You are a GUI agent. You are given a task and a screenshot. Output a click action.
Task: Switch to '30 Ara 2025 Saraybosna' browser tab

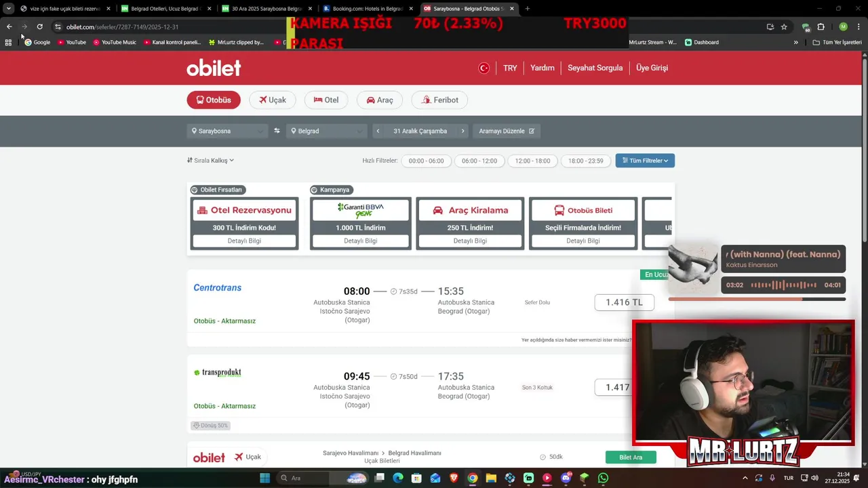pos(266,9)
